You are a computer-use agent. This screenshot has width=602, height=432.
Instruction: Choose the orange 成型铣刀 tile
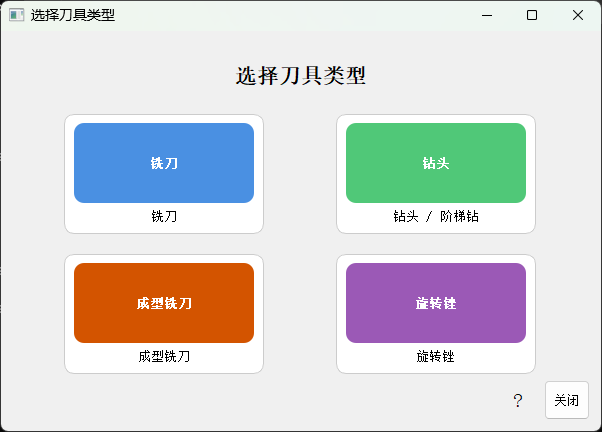(164, 303)
